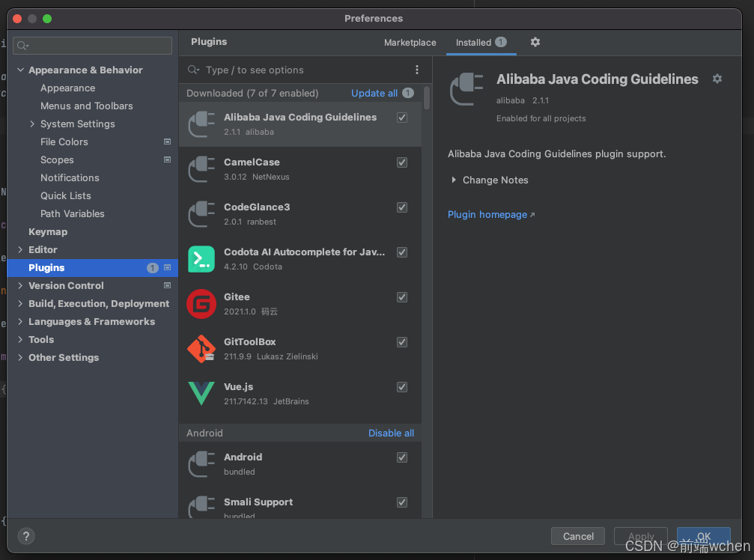This screenshot has width=754, height=560.
Task: Expand the Tools settings group
Action: click(20, 339)
